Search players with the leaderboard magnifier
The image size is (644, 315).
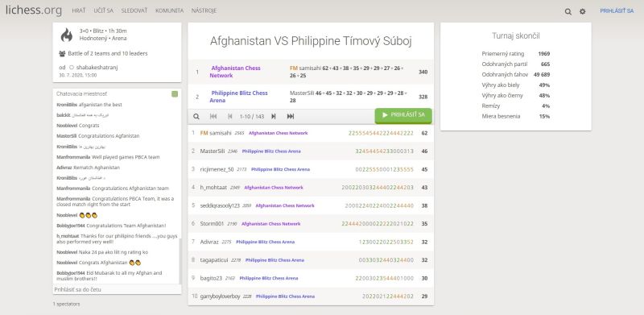[196, 116]
